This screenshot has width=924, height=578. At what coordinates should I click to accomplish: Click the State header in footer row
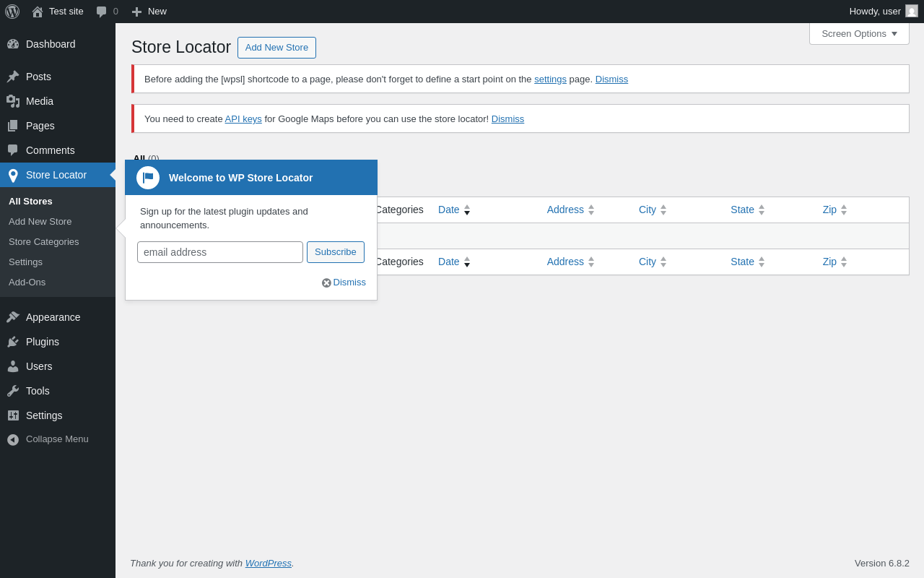point(742,262)
